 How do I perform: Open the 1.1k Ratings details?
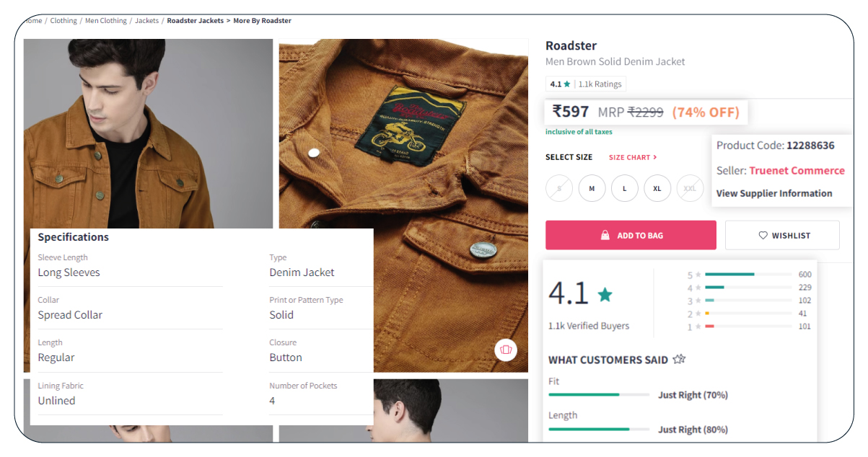point(600,84)
